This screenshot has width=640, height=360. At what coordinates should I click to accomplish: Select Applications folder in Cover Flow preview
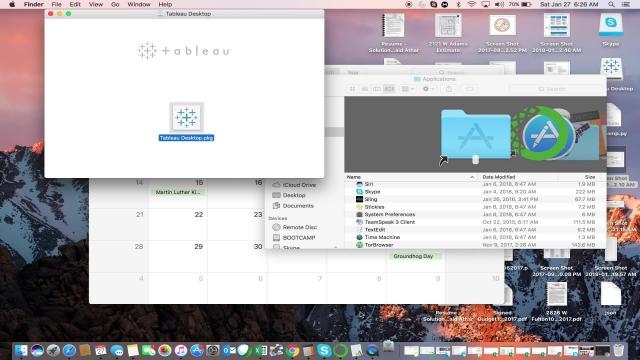pos(476,135)
